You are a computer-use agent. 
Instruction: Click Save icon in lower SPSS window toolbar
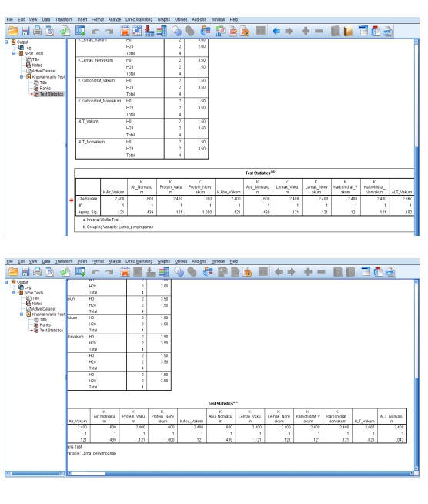(x=25, y=272)
